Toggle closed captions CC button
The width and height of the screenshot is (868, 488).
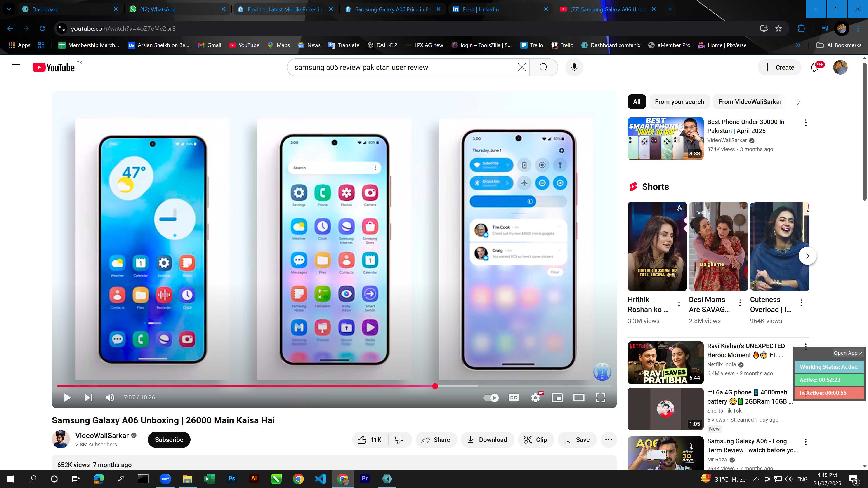514,398
